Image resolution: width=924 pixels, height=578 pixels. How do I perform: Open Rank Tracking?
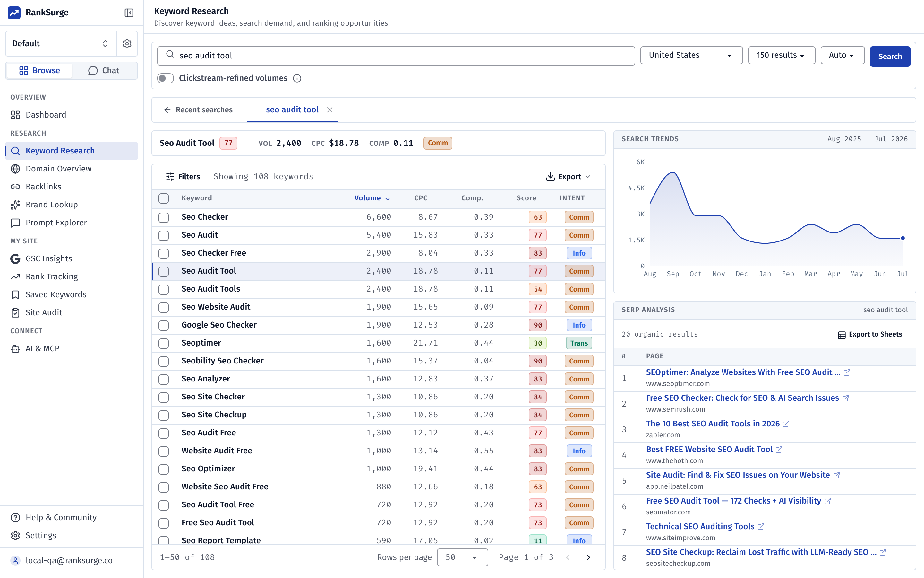click(72, 276)
